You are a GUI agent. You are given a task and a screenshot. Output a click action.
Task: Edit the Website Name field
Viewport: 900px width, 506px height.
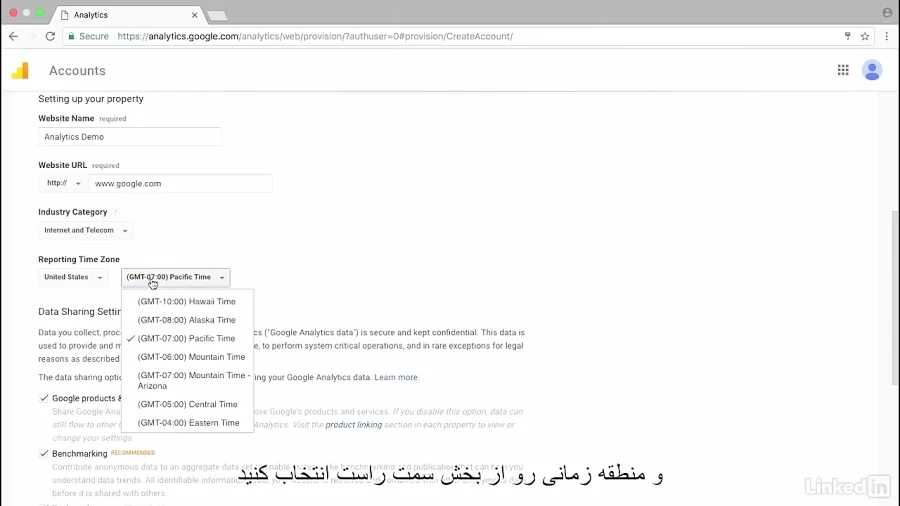point(130,137)
